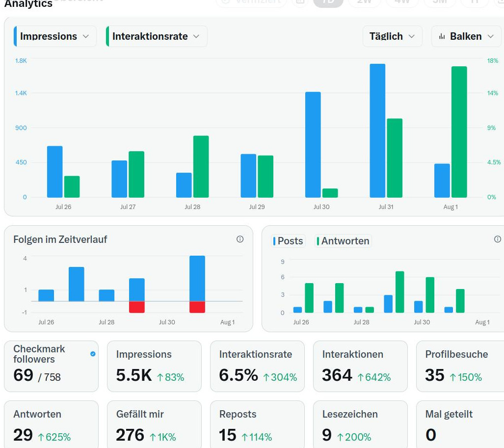Select the Antworten 29 stat card
This screenshot has height=448, width=504.
tap(51, 424)
